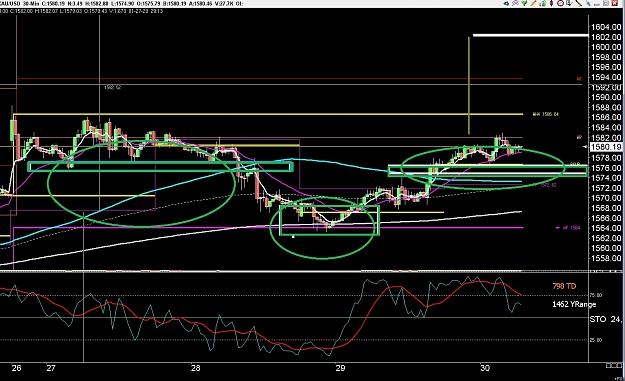
Task: Click date label 26 on time axis
Action: (16, 368)
